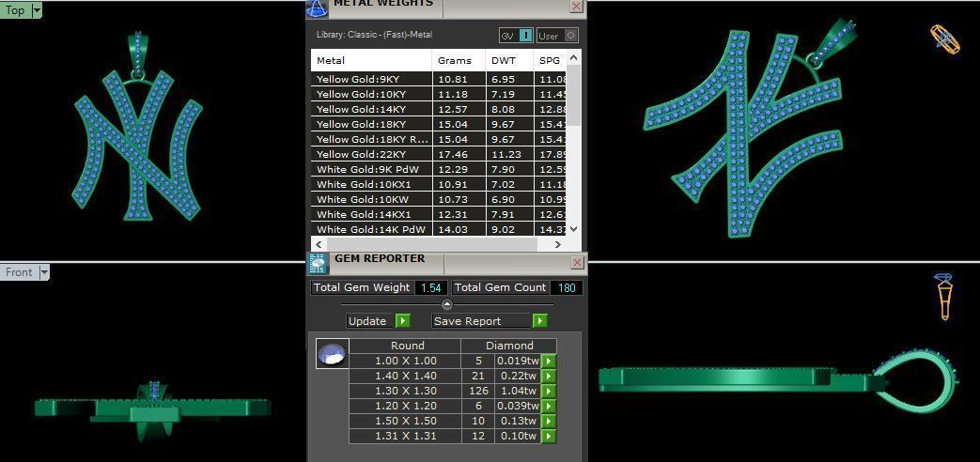Click the 1.50 X 1.50 gem size cell
980x462 pixels.
406,421
